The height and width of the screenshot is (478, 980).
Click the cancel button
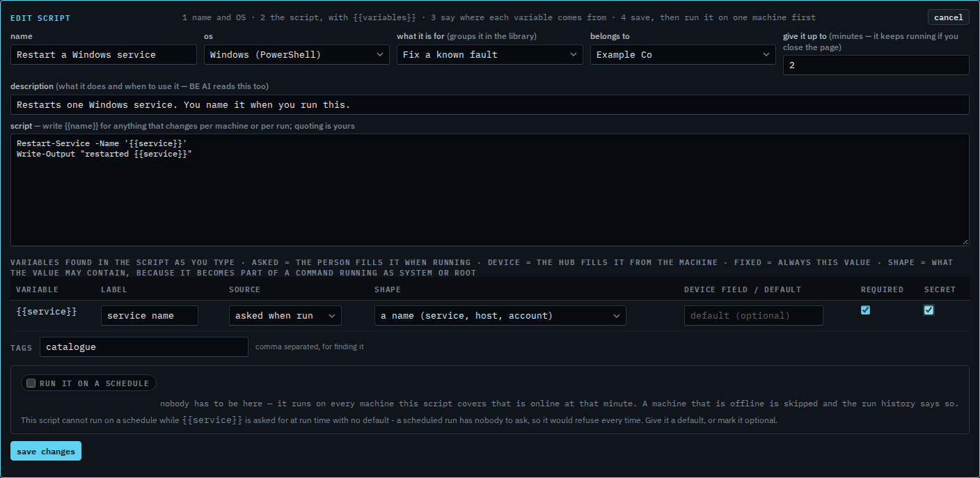click(x=948, y=17)
